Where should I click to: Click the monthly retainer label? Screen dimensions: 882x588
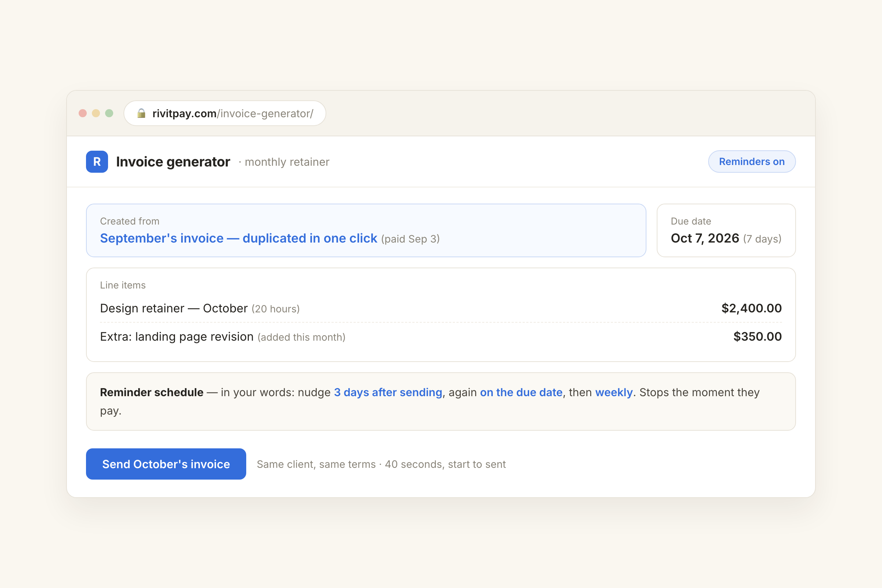[287, 162]
